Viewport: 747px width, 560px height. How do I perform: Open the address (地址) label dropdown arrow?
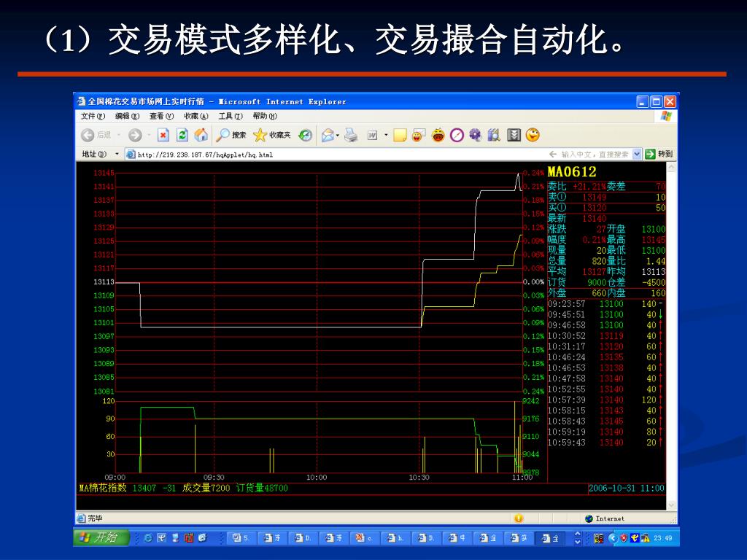[x=117, y=154]
